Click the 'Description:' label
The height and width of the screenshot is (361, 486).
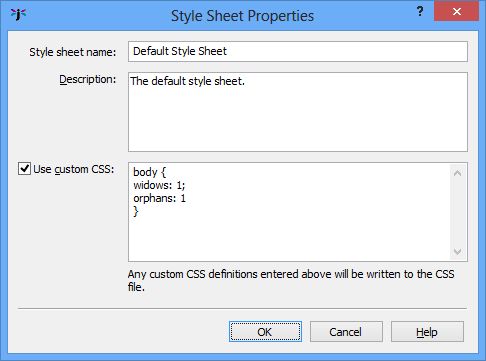click(88, 79)
